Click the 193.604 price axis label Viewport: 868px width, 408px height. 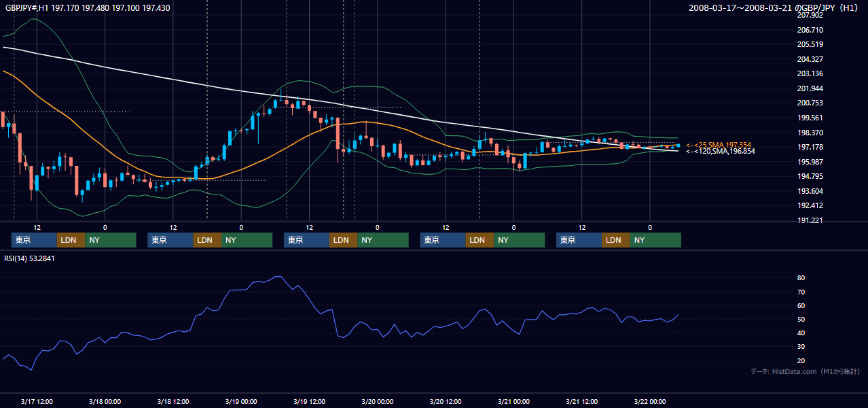coord(810,191)
